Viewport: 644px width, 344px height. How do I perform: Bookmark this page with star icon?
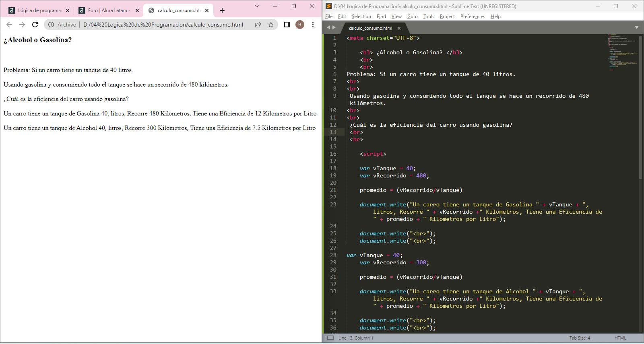pos(271,25)
